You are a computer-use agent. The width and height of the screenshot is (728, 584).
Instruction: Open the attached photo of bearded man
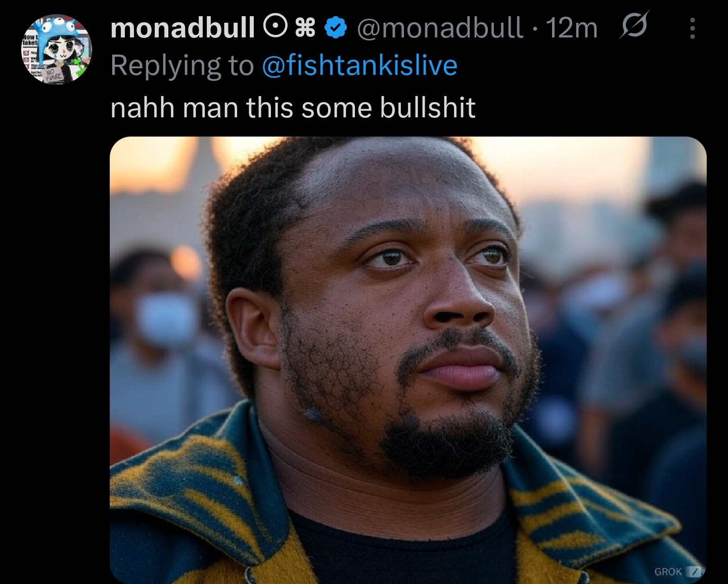pyautogui.click(x=408, y=360)
